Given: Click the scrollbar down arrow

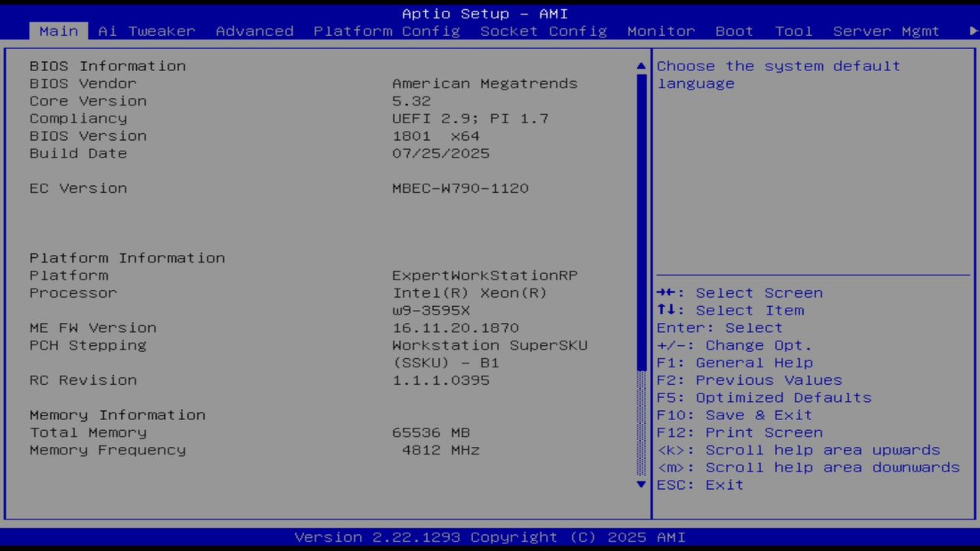Looking at the screenshot, I should 640,484.
